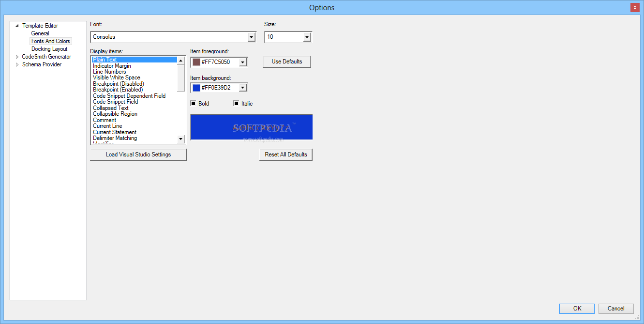
Task: Click the display items scroll down arrow
Action: pyautogui.click(x=181, y=139)
